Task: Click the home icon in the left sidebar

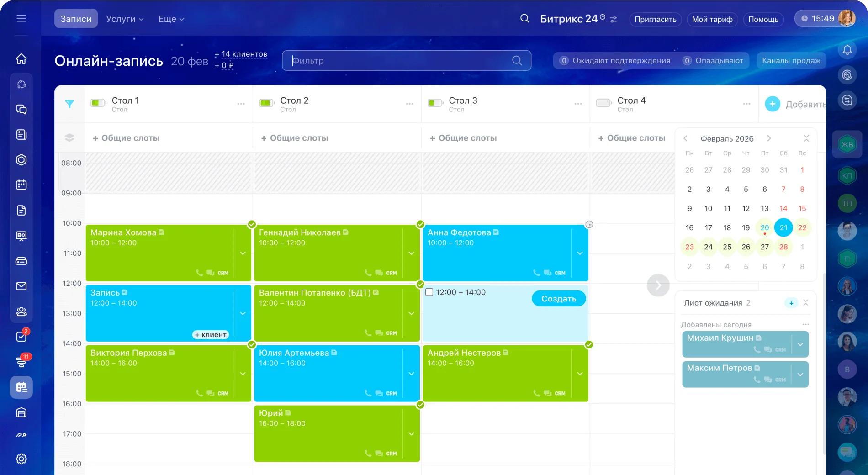Action: (21, 59)
